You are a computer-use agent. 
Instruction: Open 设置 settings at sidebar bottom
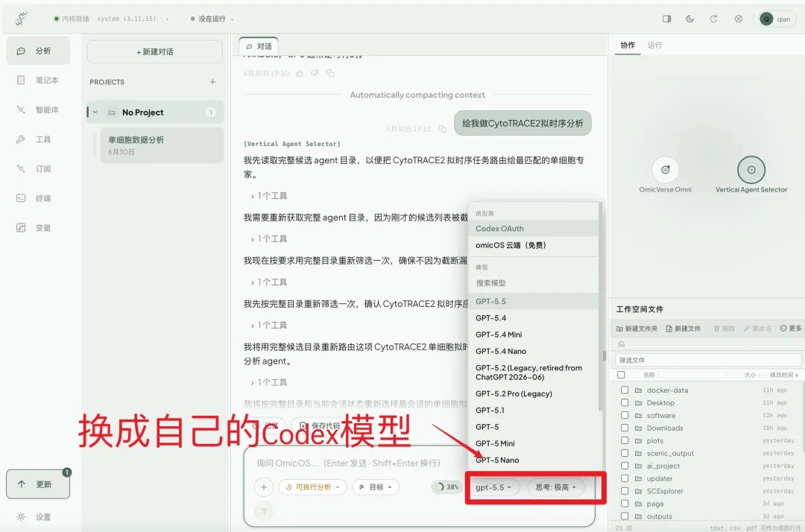(x=34, y=516)
